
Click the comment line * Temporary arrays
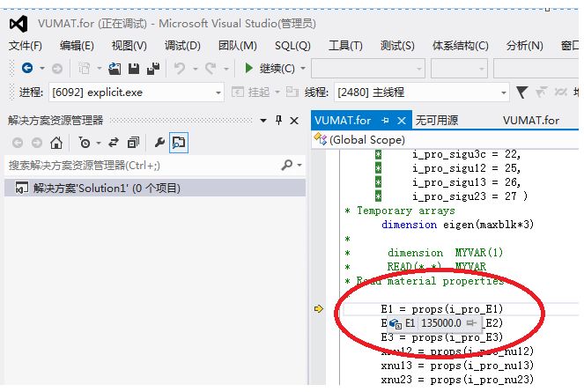point(400,211)
